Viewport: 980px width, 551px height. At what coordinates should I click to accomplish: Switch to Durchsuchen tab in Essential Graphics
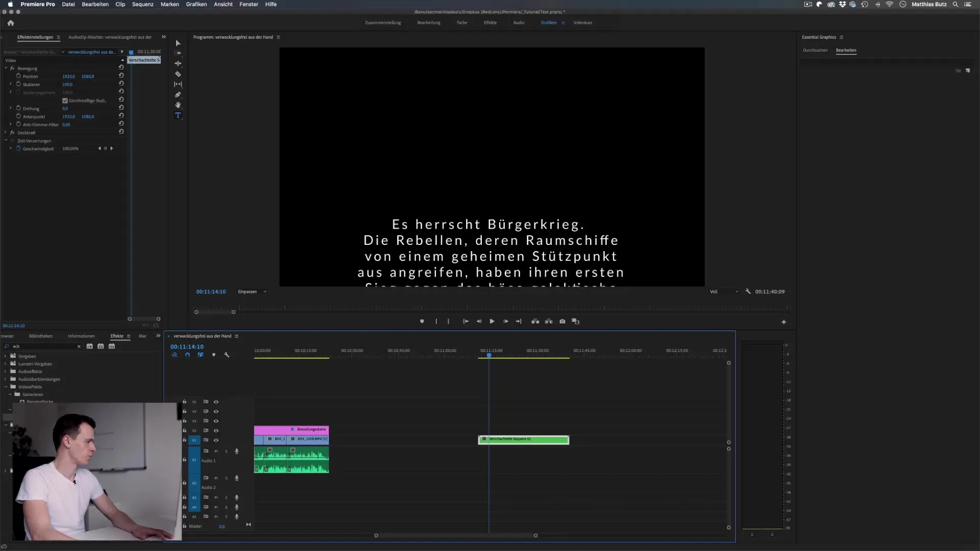pos(815,51)
